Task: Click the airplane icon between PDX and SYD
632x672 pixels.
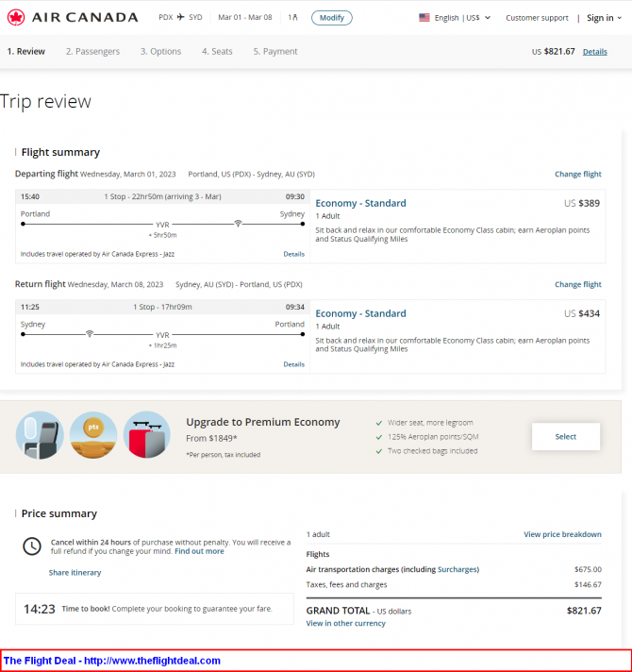Action: pyautogui.click(x=181, y=17)
